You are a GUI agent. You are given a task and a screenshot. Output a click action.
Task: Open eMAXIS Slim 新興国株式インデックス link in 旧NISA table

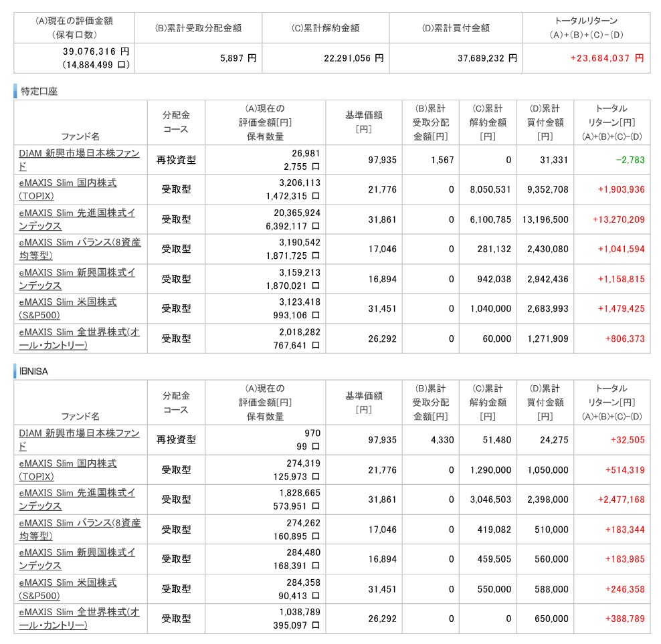(x=77, y=558)
